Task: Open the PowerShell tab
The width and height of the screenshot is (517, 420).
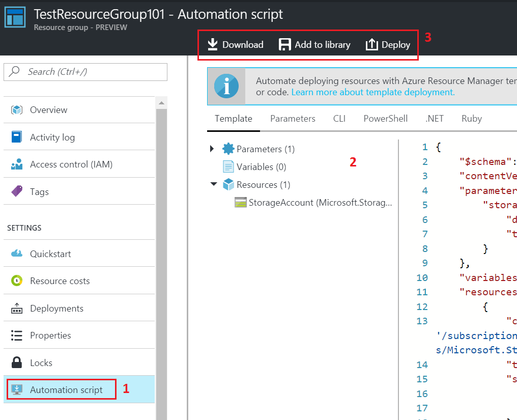Action: 385,119
